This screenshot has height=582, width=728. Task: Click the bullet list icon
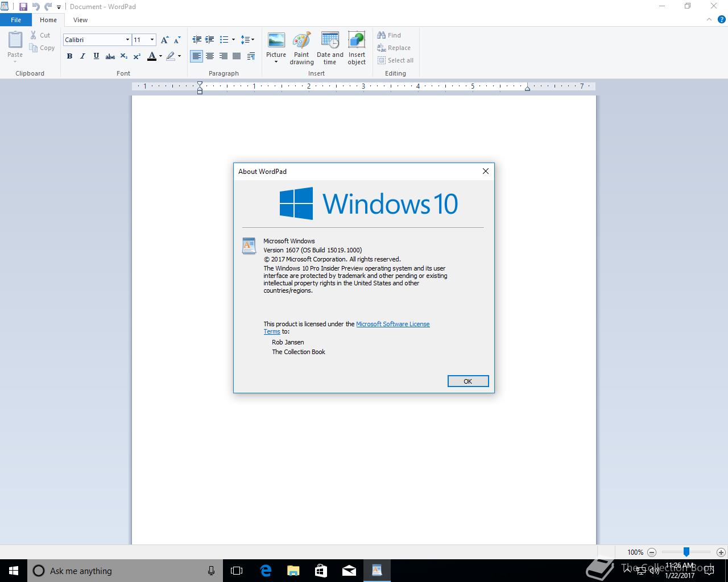[224, 40]
